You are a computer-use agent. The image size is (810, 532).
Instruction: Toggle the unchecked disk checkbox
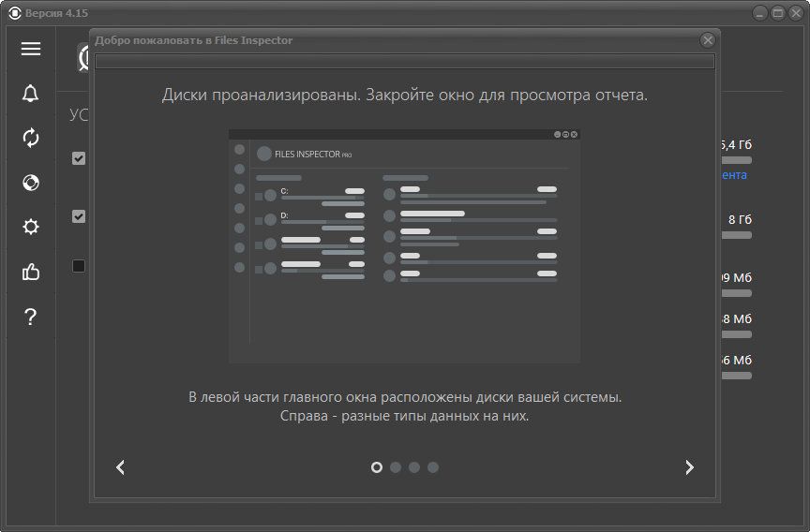tap(79, 266)
